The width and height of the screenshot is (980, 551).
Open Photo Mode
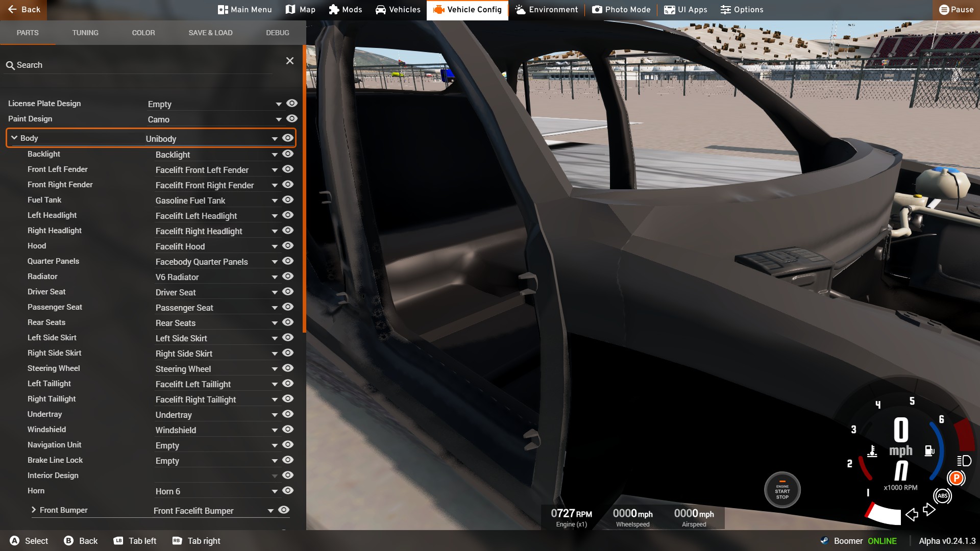tap(621, 10)
